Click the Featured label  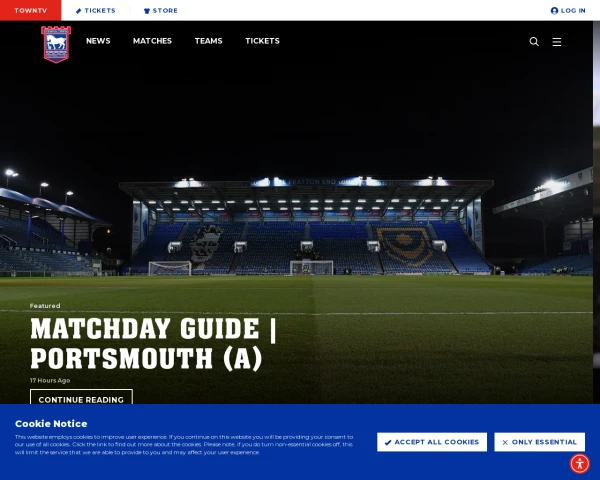pyautogui.click(x=45, y=306)
